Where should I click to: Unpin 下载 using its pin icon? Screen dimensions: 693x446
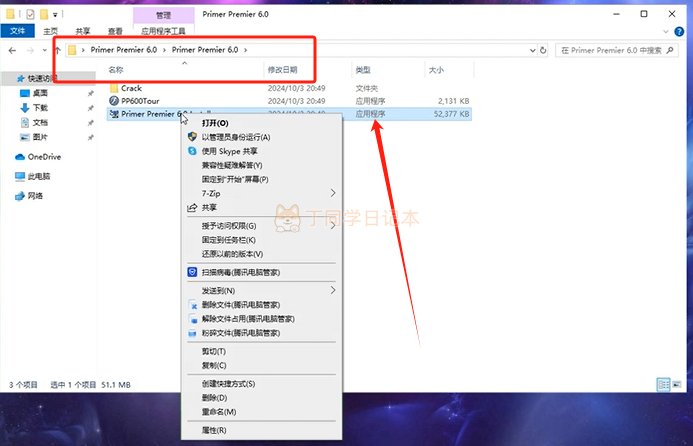[x=91, y=108]
